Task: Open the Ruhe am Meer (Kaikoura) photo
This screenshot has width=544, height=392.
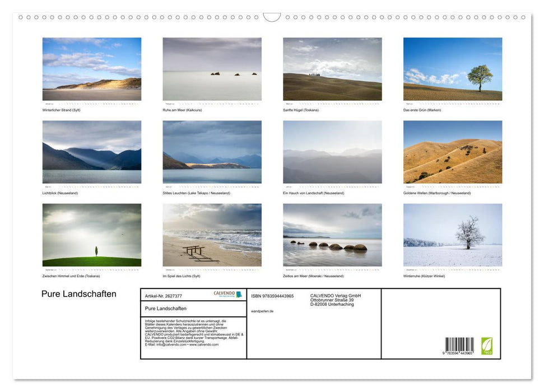Action: pyautogui.click(x=212, y=69)
